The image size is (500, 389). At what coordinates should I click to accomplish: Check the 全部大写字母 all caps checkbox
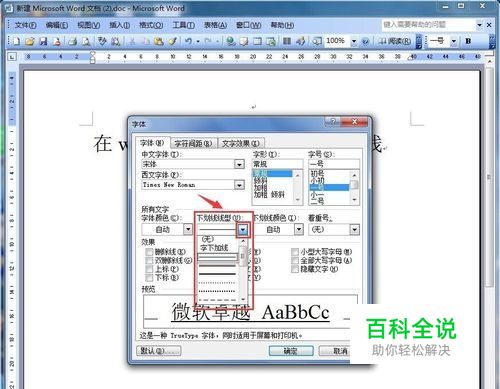click(x=295, y=261)
